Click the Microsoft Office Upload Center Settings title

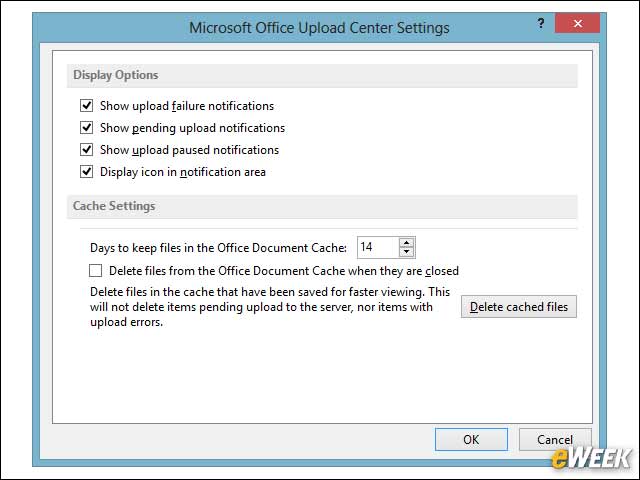[319, 28]
